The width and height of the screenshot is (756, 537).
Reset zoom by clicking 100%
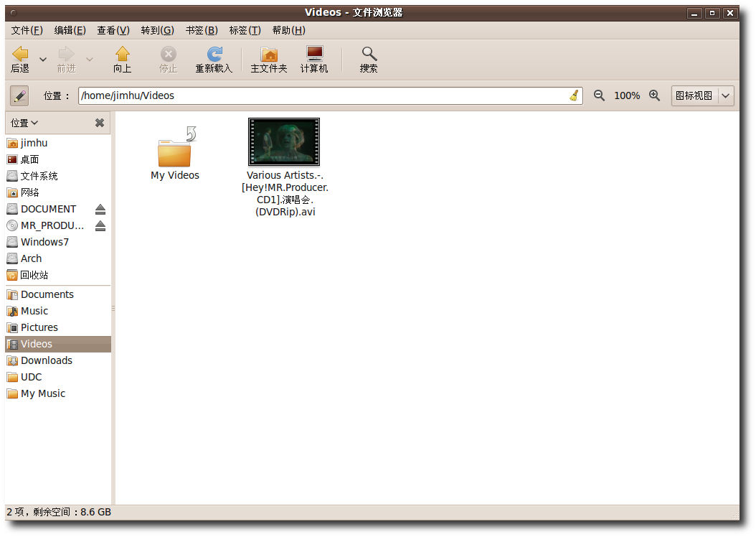point(627,96)
